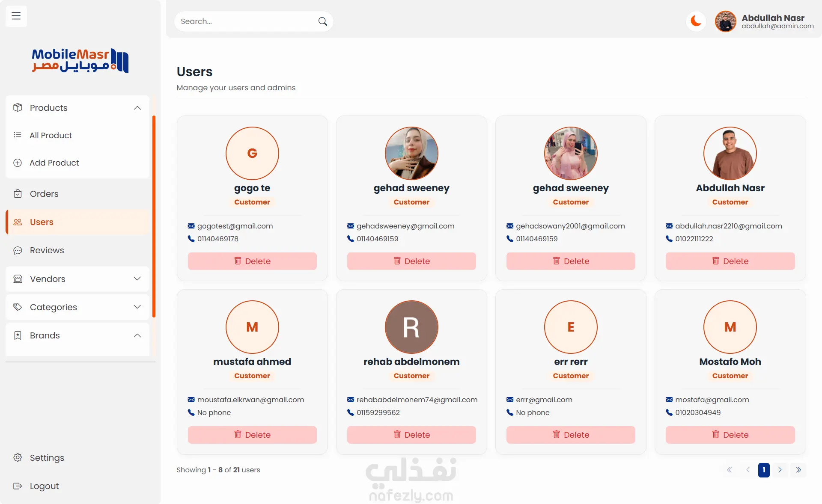Jump to last page double arrow
This screenshot has height=504, width=822.
[x=798, y=470]
